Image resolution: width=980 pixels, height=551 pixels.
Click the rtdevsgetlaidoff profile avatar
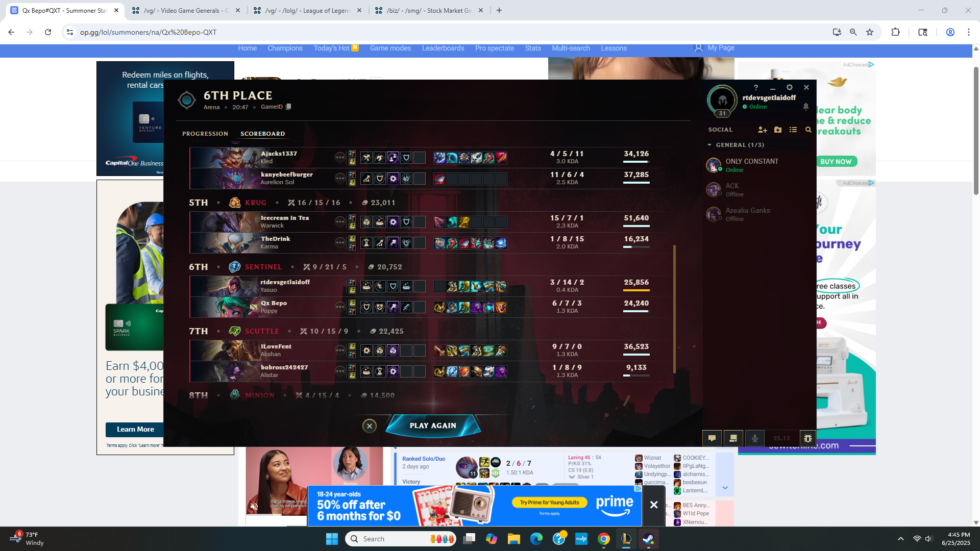tap(722, 100)
